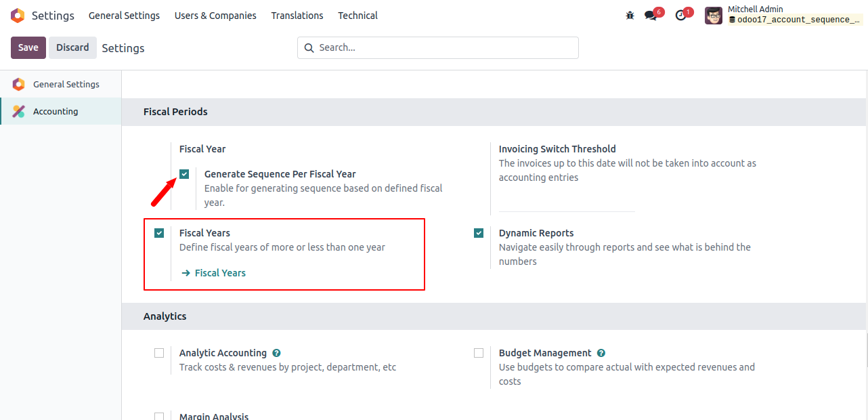Viewport: 868px width, 420px height.
Task: Disable the Dynamic Reports checkbox
Action: pyautogui.click(x=479, y=233)
